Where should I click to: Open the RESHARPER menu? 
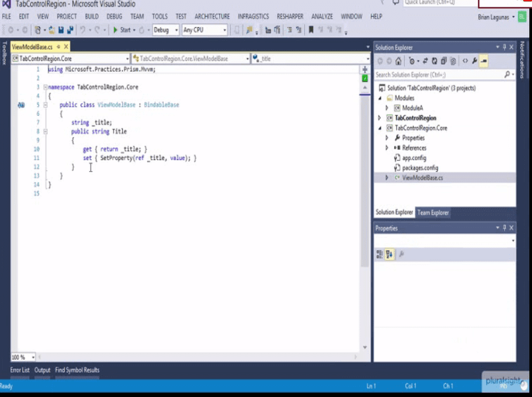click(290, 17)
